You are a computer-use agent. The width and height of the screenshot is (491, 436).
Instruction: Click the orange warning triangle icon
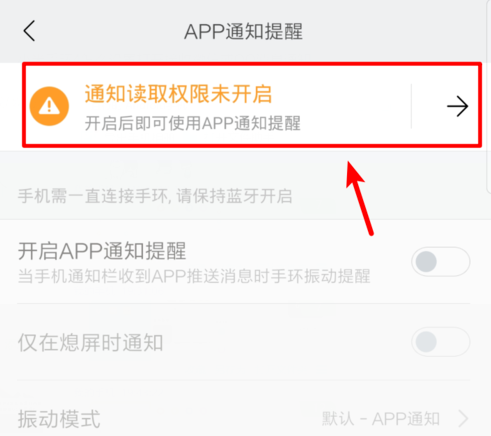click(x=49, y=106)
